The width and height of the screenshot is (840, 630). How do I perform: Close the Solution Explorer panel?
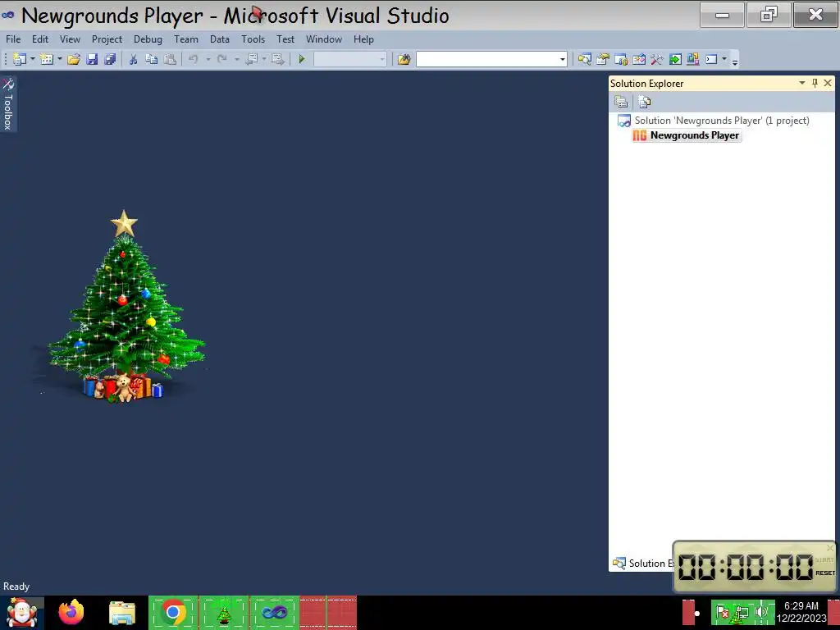click(x=828, y=83)
